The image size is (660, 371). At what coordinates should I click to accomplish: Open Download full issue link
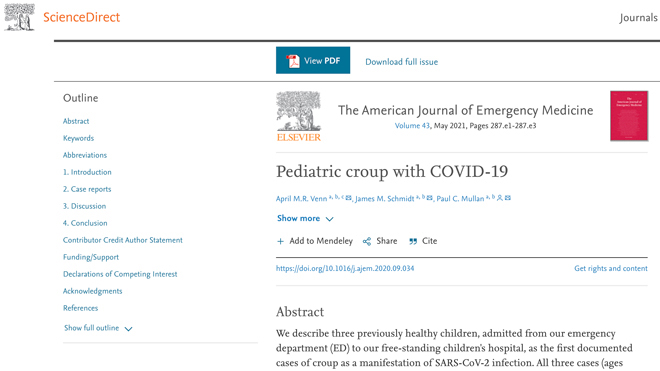coord(402,62)
